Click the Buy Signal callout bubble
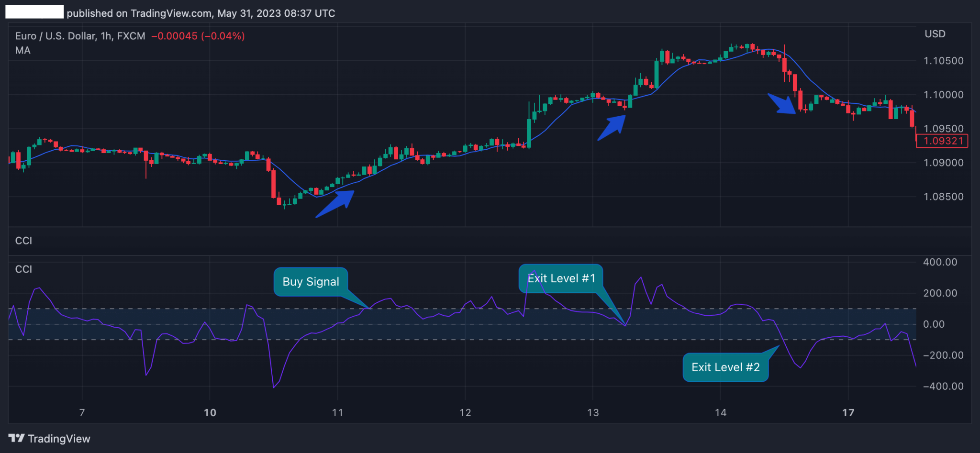This screenshot has height=453, width=980. [311, 282]
